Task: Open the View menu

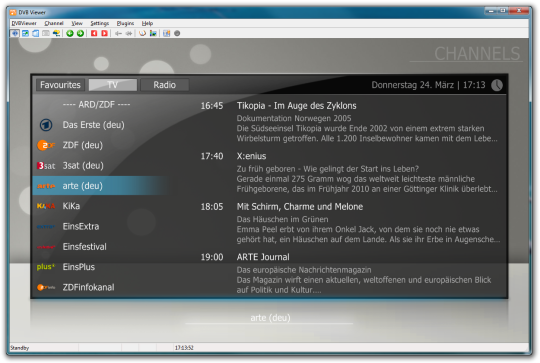Action: click(x=77, y=23)
